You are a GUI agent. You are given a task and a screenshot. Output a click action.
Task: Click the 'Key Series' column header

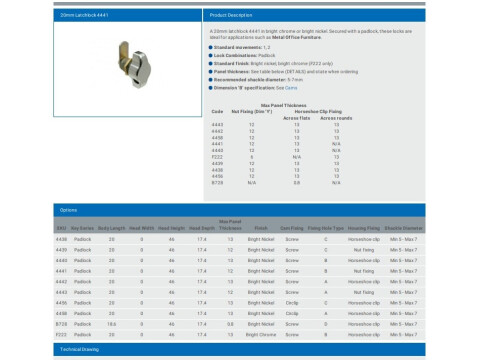pyautogui.click(x=82, y=228)
